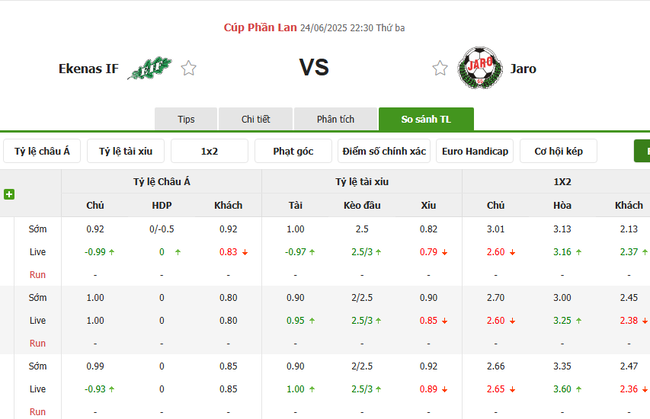The height and width of the screenshot is (419, 650).
Task: Select the Euro Handicap filter
Action: pos(475,151)
